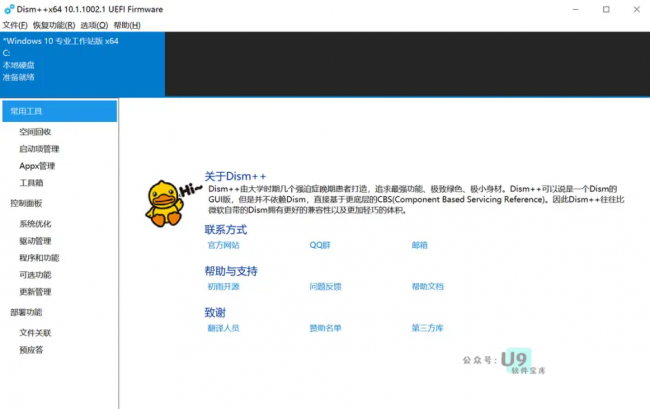Minimize the Dism++ window

click(575, 9)
